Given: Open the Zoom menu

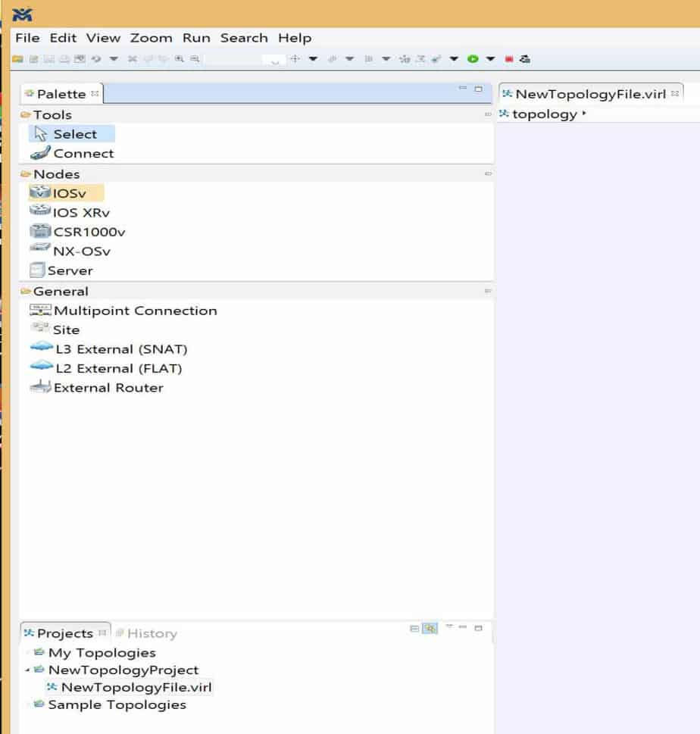Looking at the screenshot, I should click(x=152, y=38).
